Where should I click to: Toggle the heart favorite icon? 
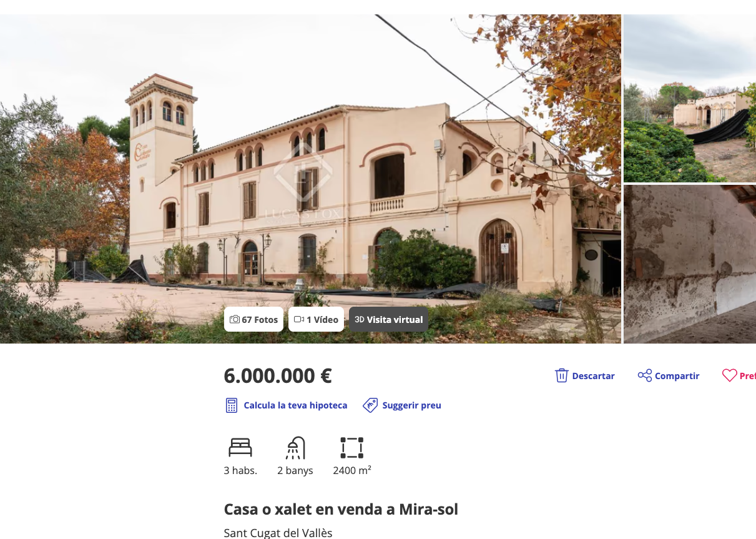click(729, 375)
